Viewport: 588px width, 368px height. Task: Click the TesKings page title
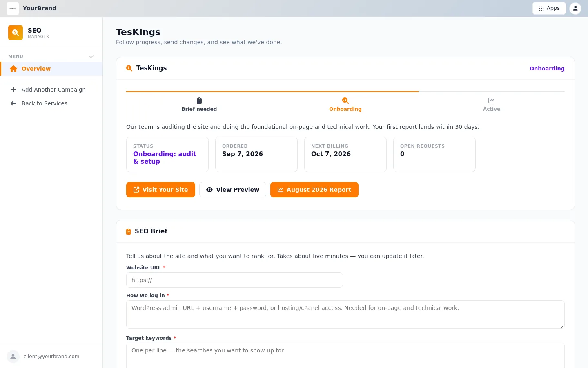point(138,32)
